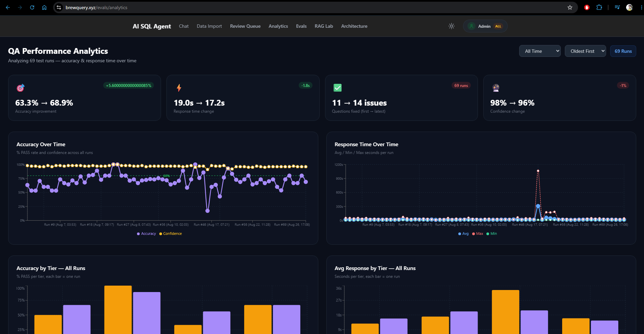644x334 pixels.
Task: Click the 69 Runs button
Action: coord(623,51)
